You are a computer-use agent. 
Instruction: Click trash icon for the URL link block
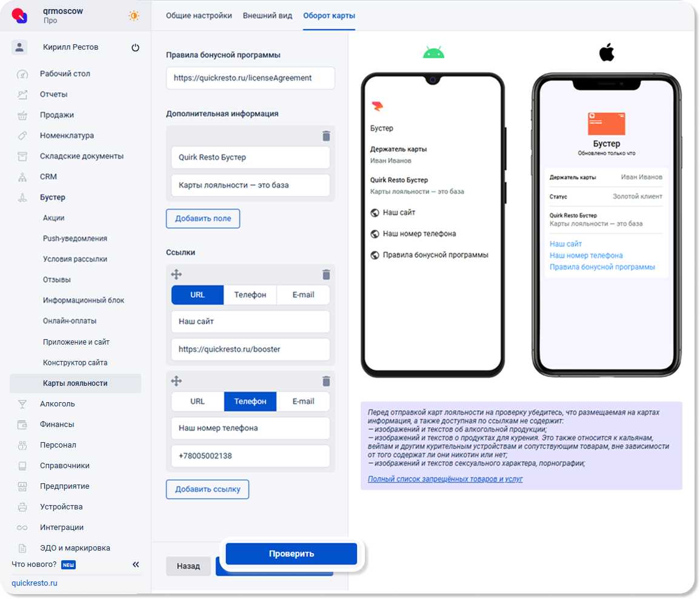pos(326,274)
